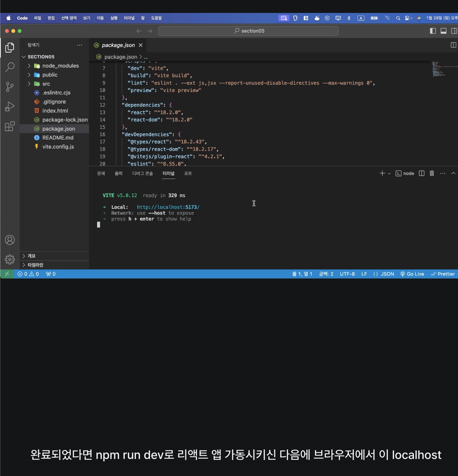Change indentation from 공백: 2

[x=326, y=274]
